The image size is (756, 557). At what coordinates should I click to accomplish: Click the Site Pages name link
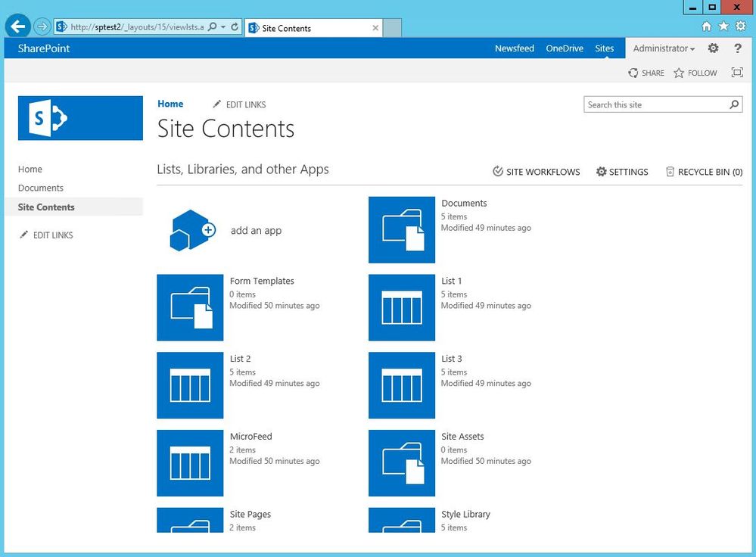click(250, 514)
